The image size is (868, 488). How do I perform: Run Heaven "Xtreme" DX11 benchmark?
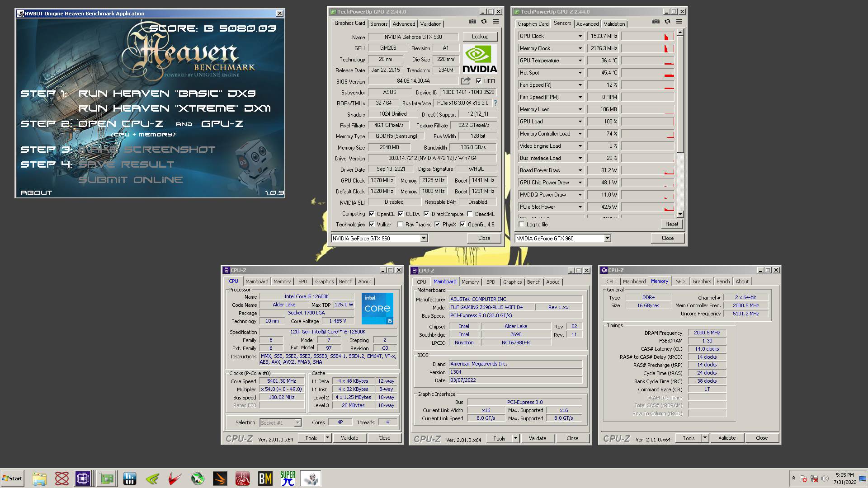tap(175, 108)
